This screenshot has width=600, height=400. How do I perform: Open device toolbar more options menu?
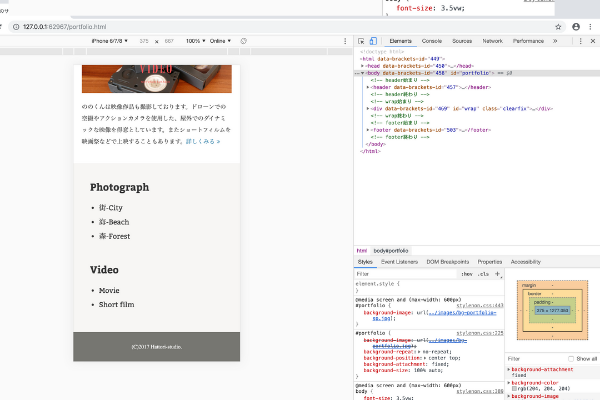click(x=345, y=41)
